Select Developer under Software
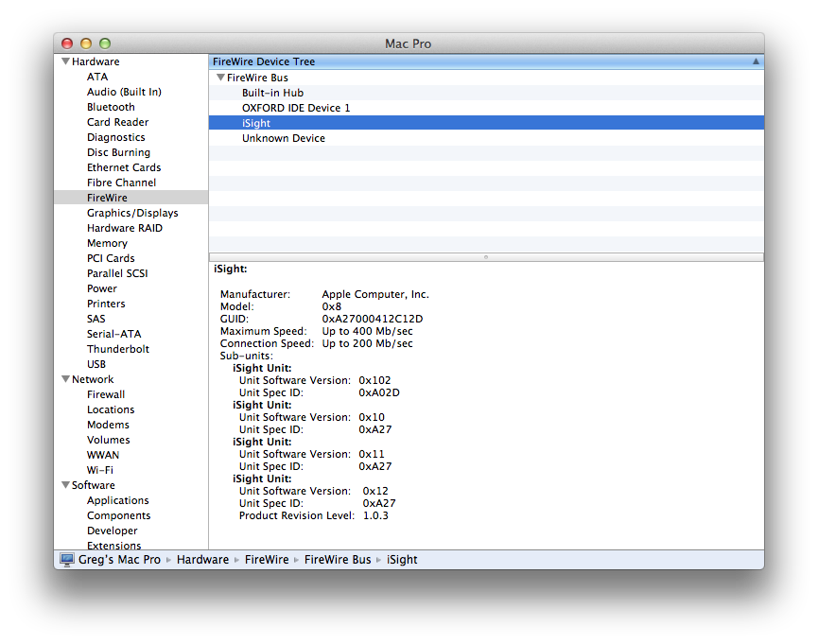The image size is (818, 644). 113,531
